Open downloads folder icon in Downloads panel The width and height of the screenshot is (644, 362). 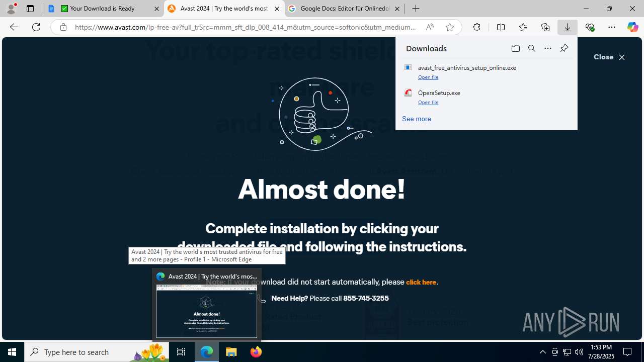point(515,48)
